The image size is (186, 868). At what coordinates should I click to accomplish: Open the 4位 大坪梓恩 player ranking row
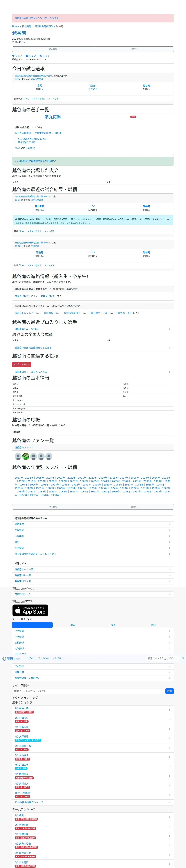click(93, 738)
